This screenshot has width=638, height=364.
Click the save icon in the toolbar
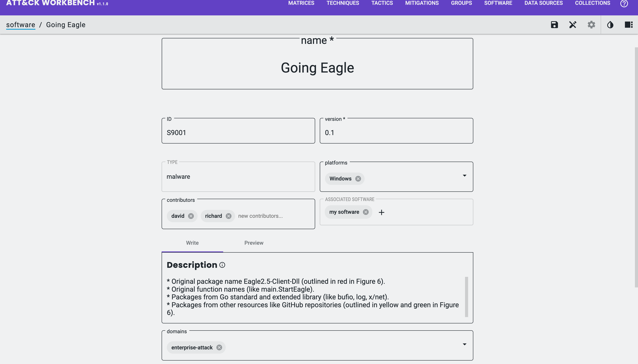coord(554,24)
